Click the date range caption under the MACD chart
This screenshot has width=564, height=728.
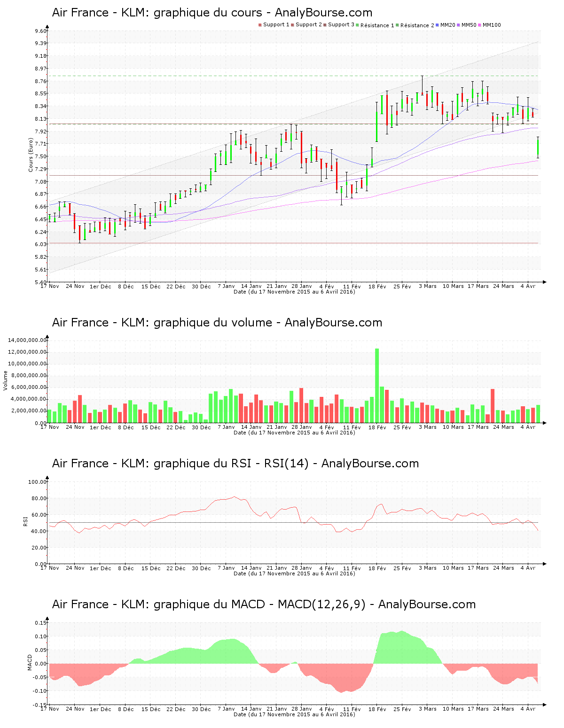tap(294, 714)
